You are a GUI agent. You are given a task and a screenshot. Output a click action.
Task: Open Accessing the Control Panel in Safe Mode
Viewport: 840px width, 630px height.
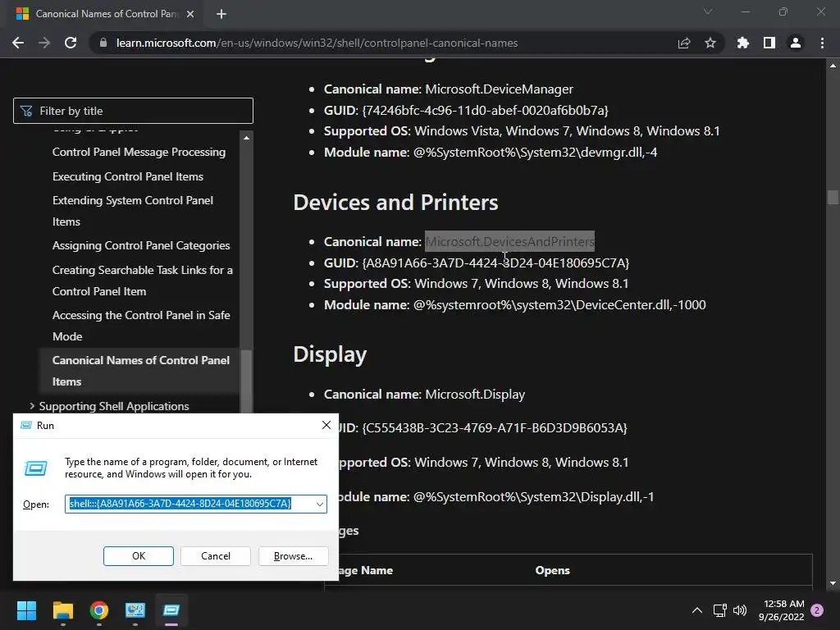tap(141, 326)
